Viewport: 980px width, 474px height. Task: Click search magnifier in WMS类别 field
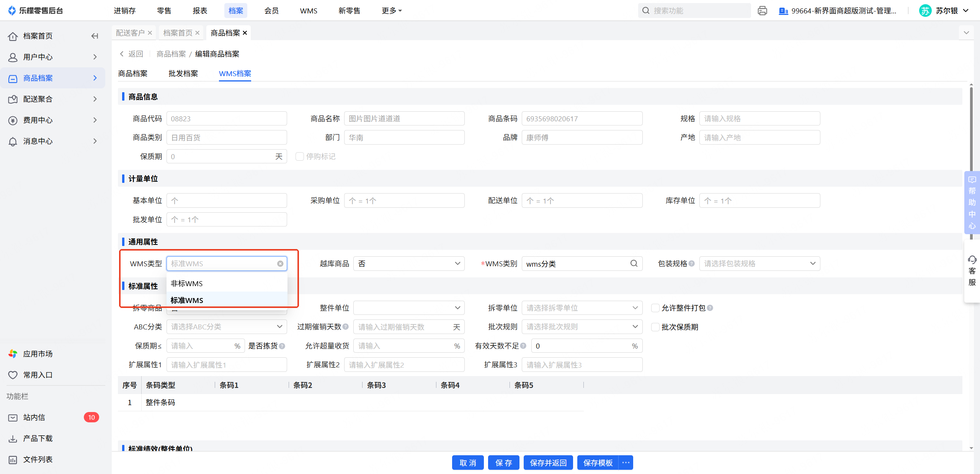[634, 264]
